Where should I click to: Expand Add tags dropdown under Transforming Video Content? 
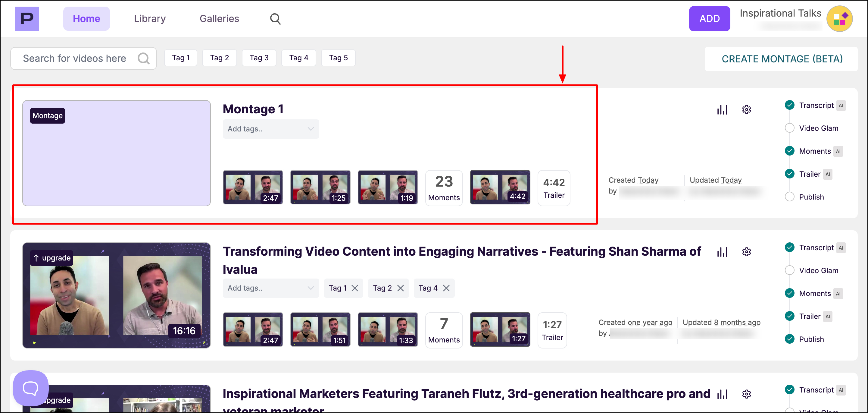click(270, 288)
